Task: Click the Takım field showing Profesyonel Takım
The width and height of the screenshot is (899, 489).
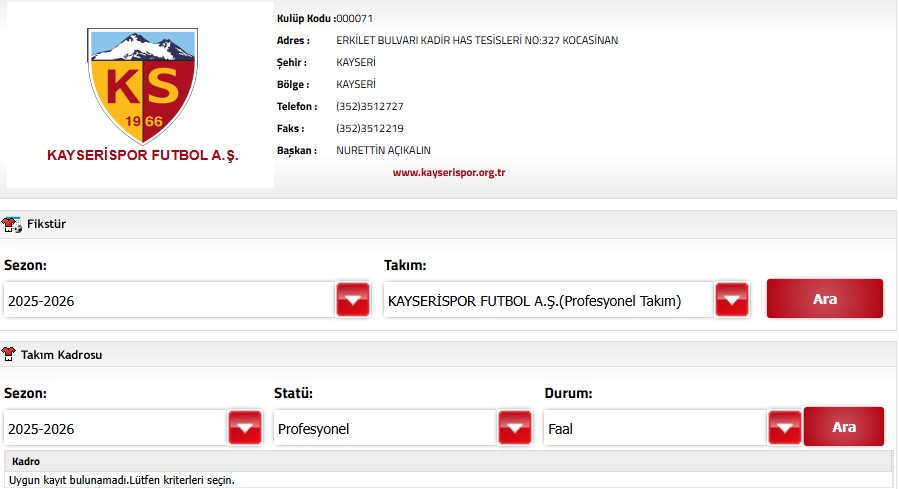Action: [549, 300]
